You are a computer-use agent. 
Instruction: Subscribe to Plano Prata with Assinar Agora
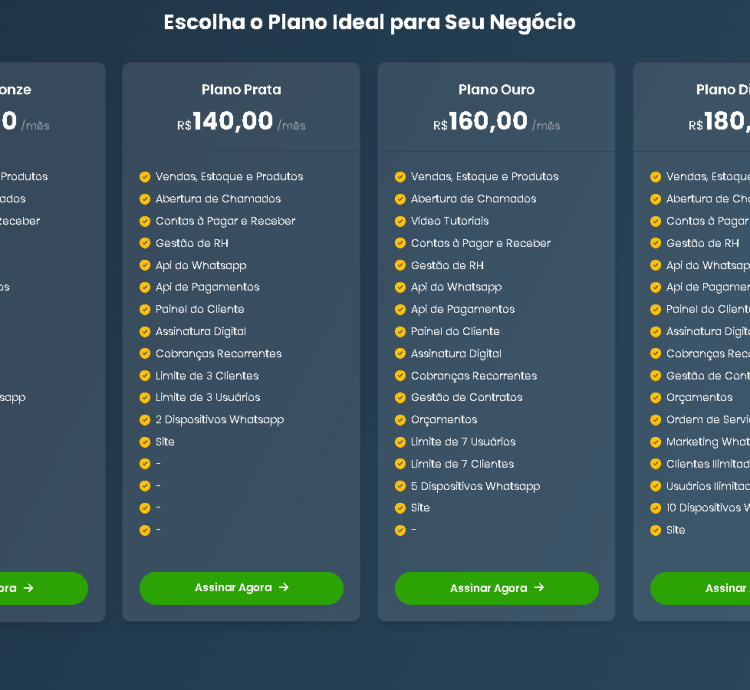coord(241,588)
